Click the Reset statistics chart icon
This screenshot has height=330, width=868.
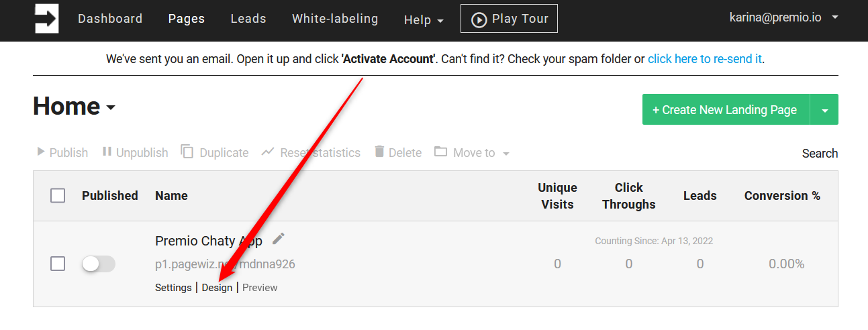coord(268,152)
